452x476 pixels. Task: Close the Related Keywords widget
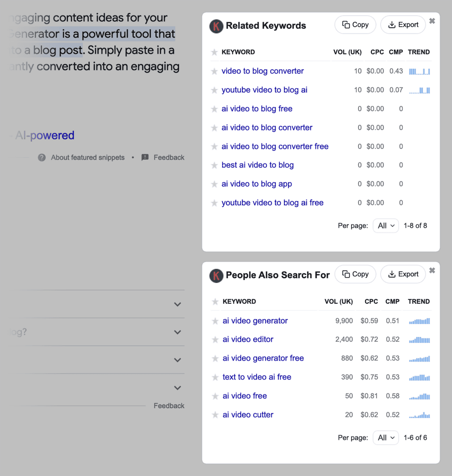coord(432,21)
